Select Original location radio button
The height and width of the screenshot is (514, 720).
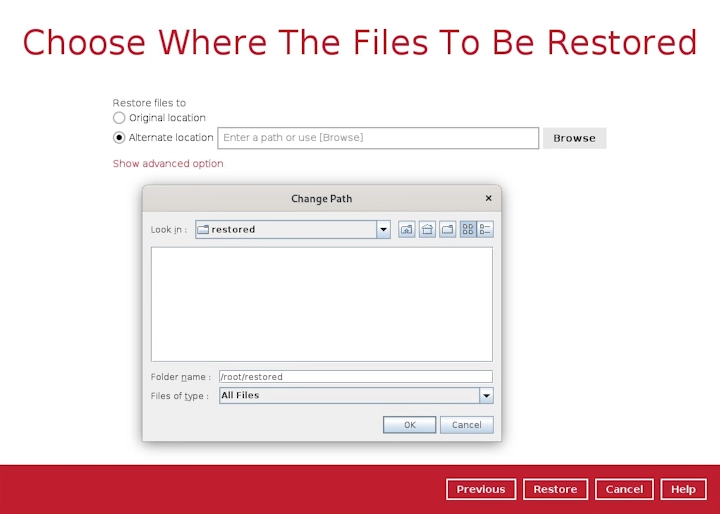[119, 118]
